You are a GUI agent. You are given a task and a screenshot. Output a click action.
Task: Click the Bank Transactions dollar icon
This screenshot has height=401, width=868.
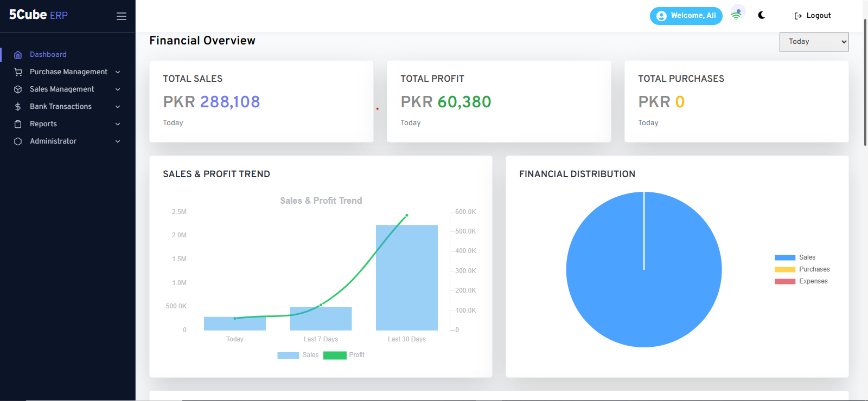18,107
